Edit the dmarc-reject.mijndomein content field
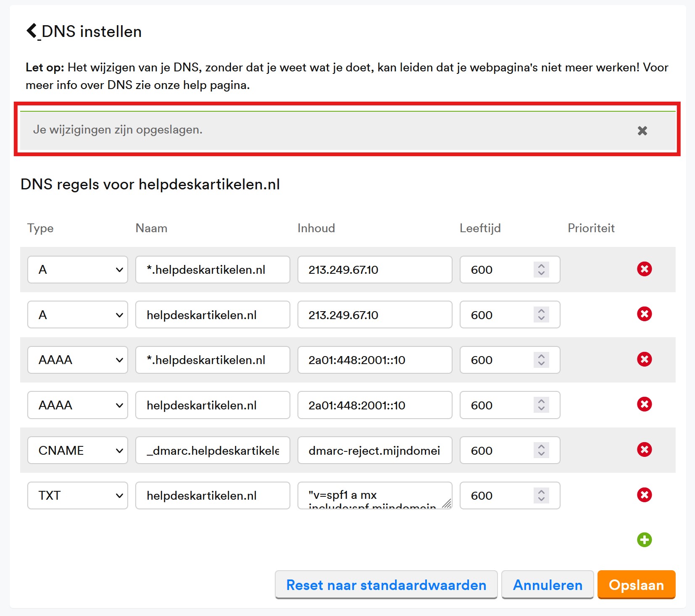 (x=375, y=450)
